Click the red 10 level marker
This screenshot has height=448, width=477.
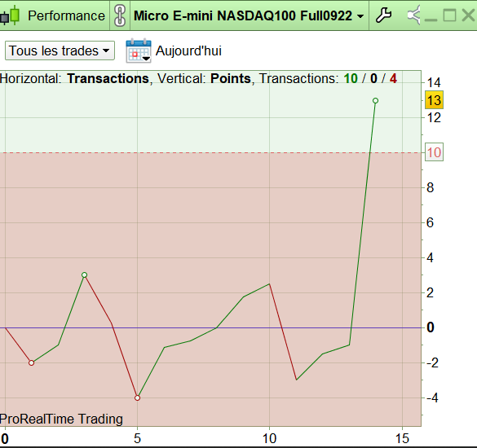pos(434,152)
